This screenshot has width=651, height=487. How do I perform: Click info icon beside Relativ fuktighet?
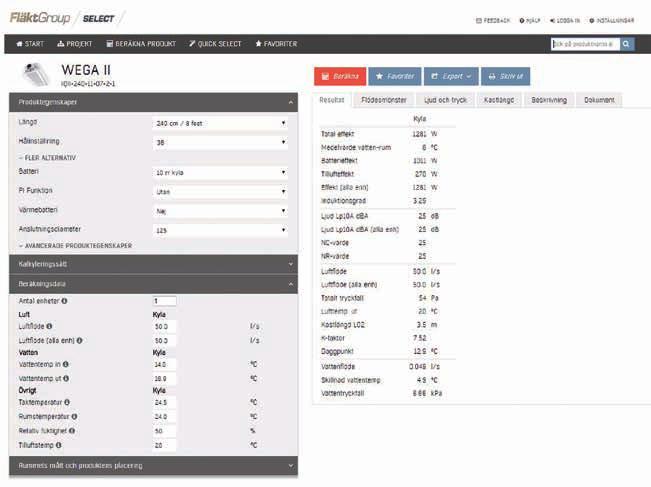tap(72, 431)
